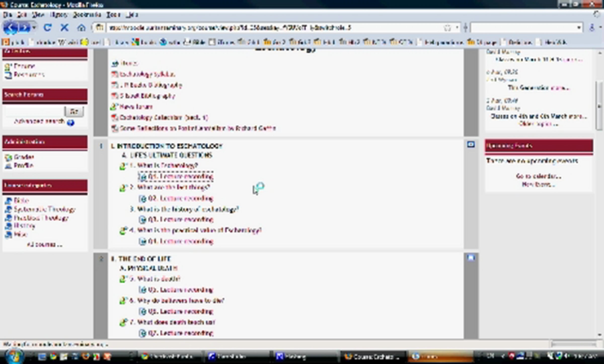This screenshot has height=364, width=604.
Task: Go back with the Firefox back arrow
Action: click(x=10, y=28)
